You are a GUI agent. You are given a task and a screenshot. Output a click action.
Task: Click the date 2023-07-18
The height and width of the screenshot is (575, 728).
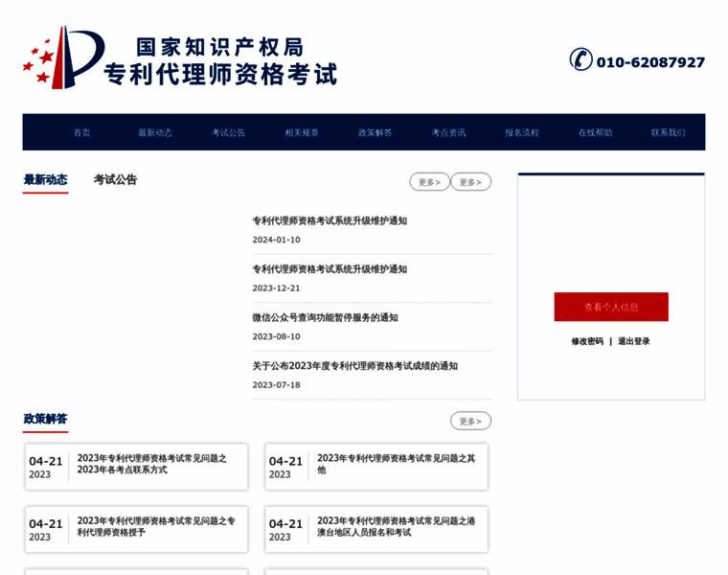click(x=276, y=385)
